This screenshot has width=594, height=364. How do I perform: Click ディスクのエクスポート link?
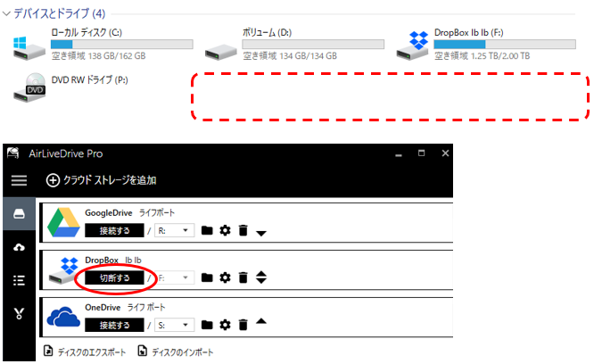(x=85, y=352)
